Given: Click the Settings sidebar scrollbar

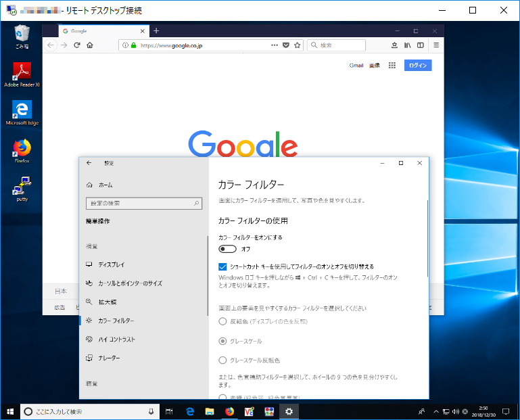Looking at the screenshot, I should (208, 275).
